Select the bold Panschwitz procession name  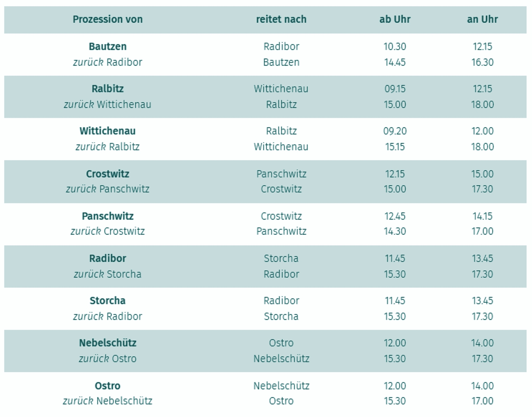click(108, 216)
